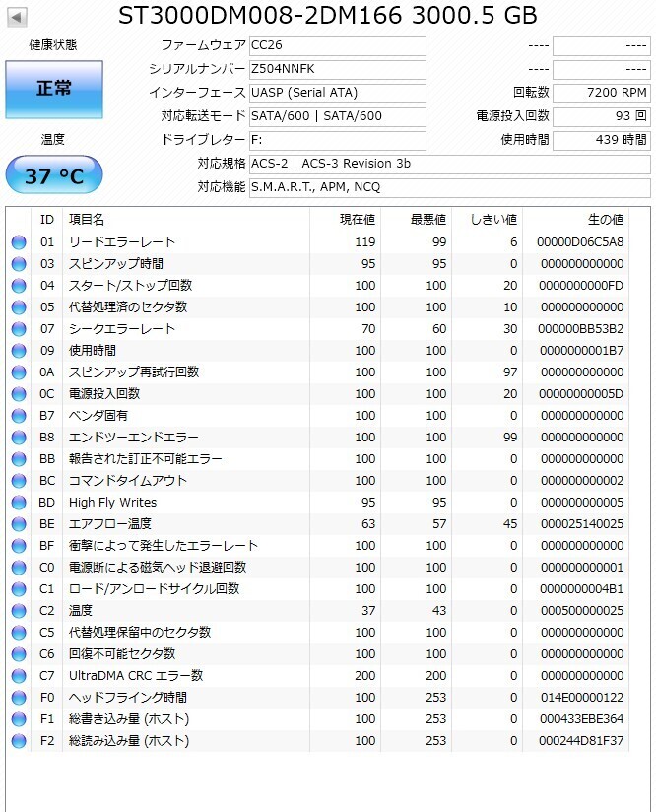Select raw value 000433EBE364
Image resolution: width=656 pixels, height=812 pixels.
pos(581,719)
